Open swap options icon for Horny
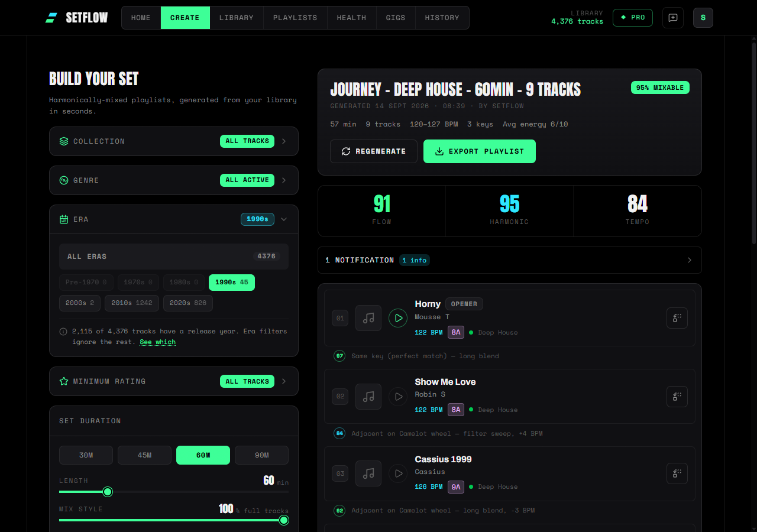 [677, 318]
